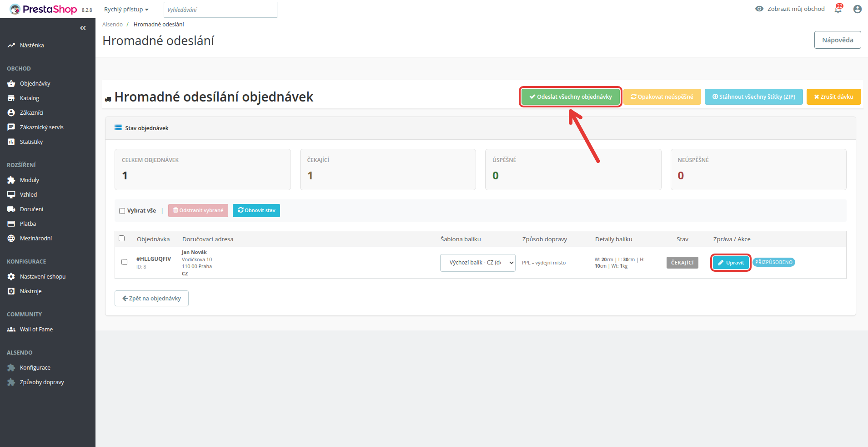This screenshot has height=447, width=868.
Task: Click Objednávky basket icon in sidebar
Action: coord(11,84)
